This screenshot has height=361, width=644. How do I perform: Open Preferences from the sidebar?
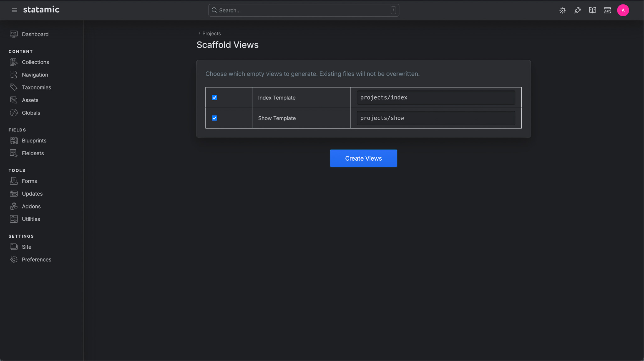click(x=37, y=259)
